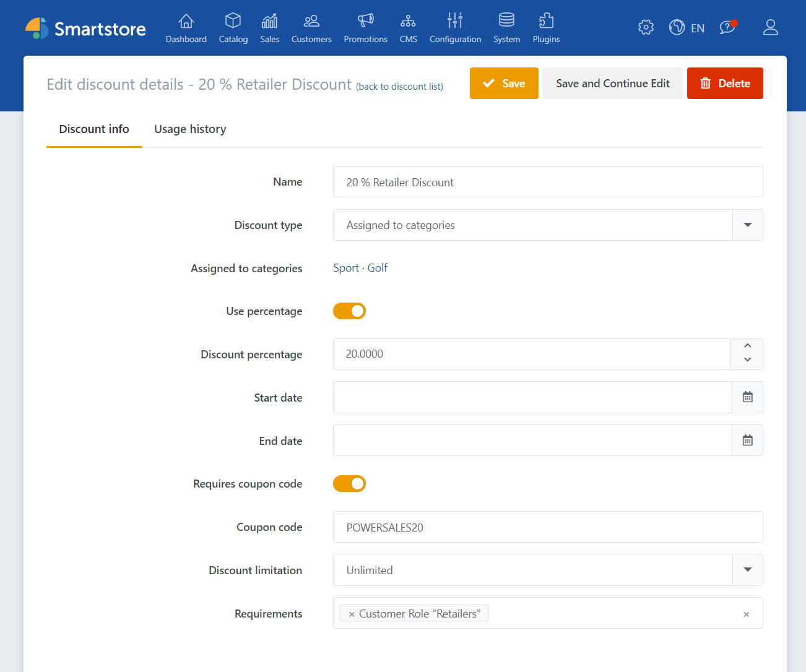Open the Sales chart icon
Viewport: 806px width, 672px height.
point(269,22)
